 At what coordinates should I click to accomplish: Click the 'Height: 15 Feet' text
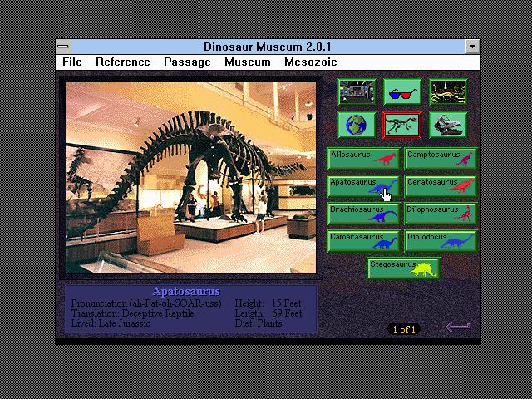point(268,303)
